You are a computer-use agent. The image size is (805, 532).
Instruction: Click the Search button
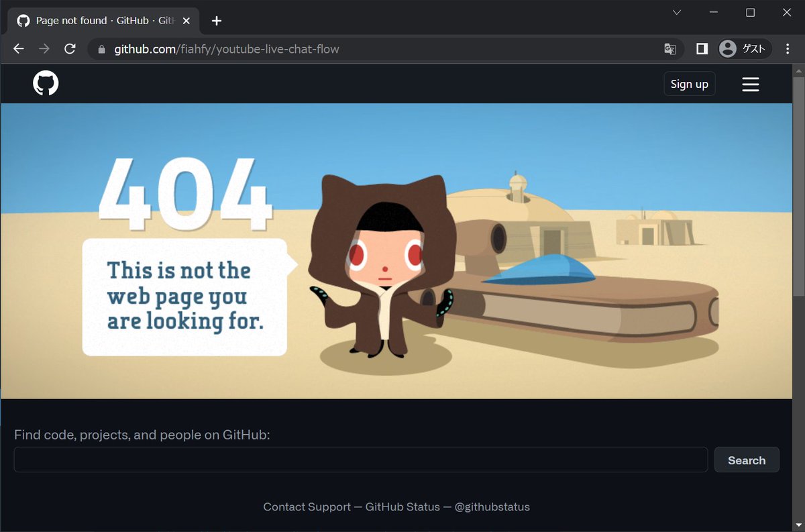click(747, 460)
